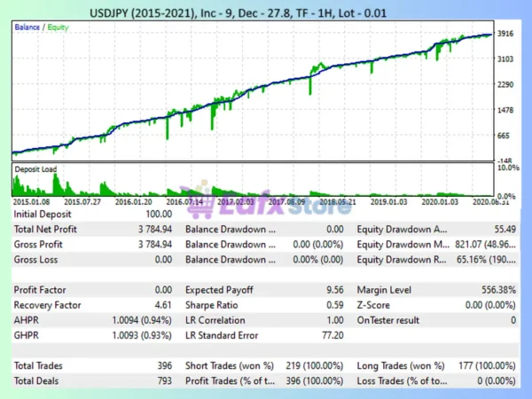Viewport: 532px width, 399px height.
Task: Click the Gross Profit label
Action: (38, 245)
